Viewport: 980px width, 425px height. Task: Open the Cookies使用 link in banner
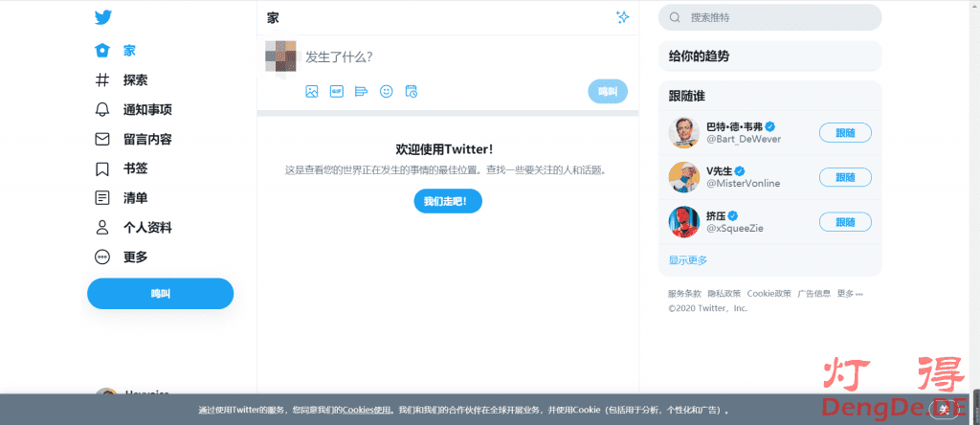click(367, 411)
